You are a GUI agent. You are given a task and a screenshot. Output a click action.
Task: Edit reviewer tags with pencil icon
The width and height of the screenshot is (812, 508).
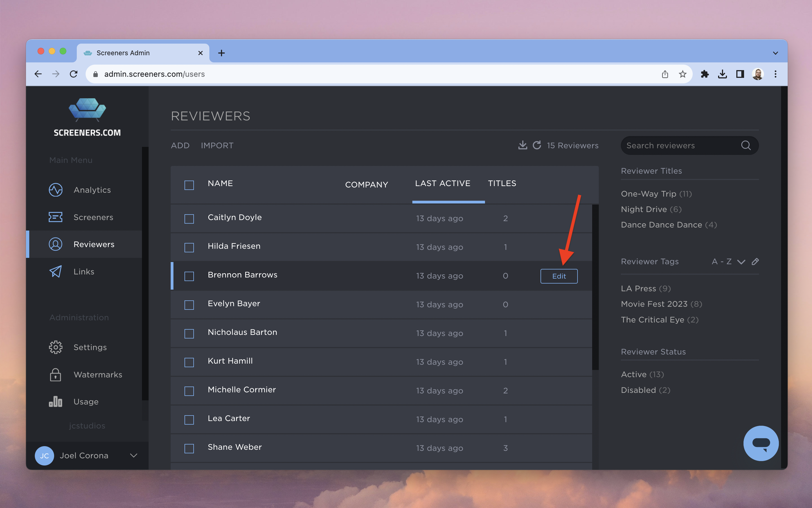(755, 262)
